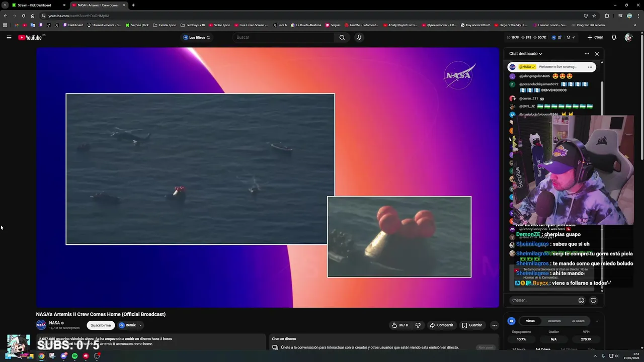The width and height of the screenshot is (644, 362).
Task: Click the video title text
Action: pos(101,314)
